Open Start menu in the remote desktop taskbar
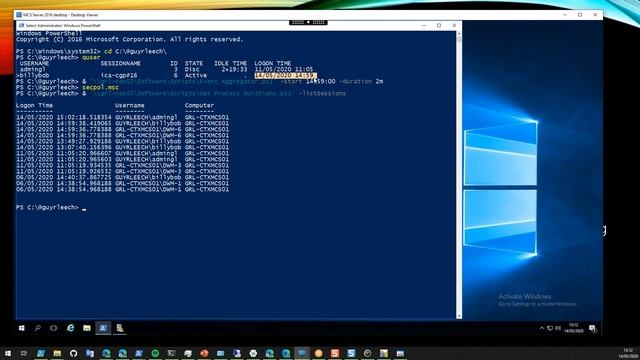 [x=22, y=328]
